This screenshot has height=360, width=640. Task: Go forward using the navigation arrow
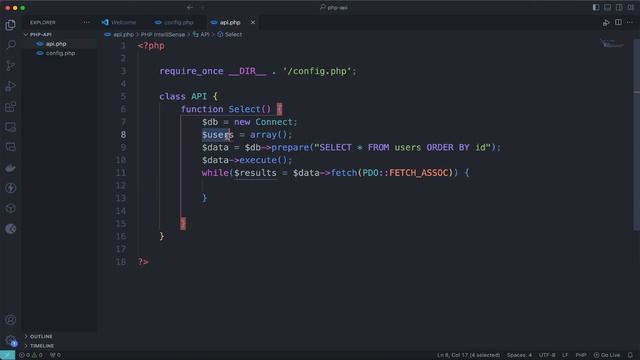tap(202, 7)
